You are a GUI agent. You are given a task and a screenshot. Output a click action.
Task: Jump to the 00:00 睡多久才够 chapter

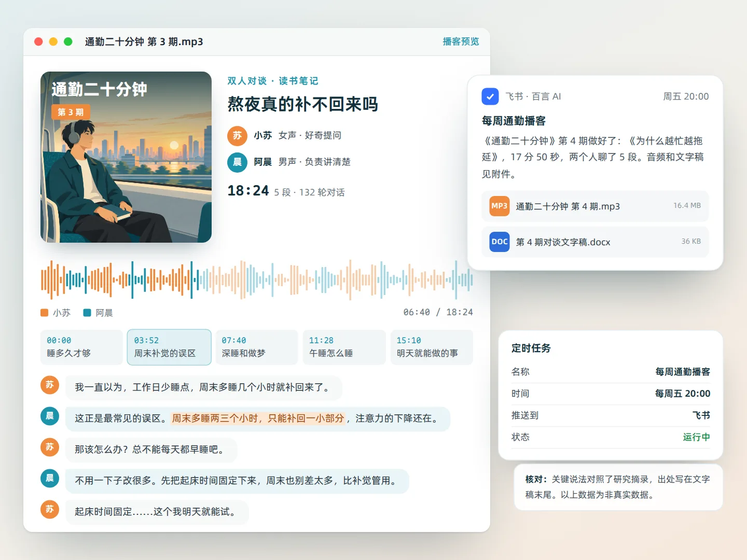(x=81, y=347)
